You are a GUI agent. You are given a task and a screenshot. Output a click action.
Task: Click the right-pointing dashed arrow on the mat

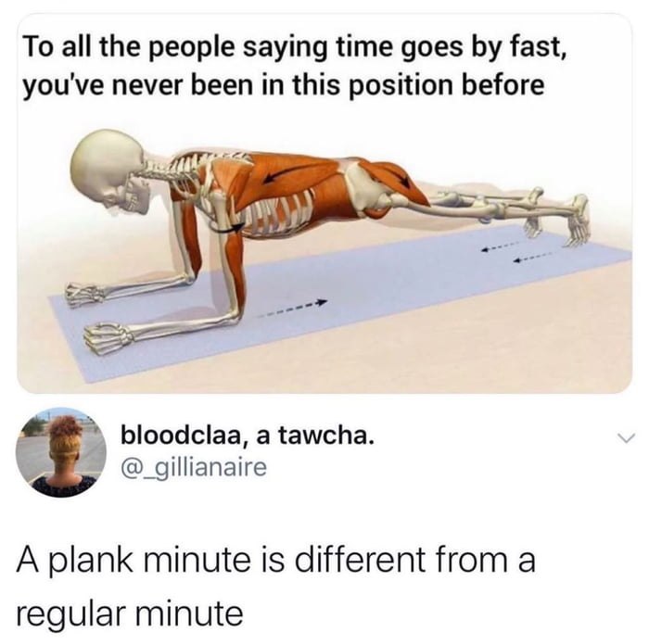[x=293, y=309]
